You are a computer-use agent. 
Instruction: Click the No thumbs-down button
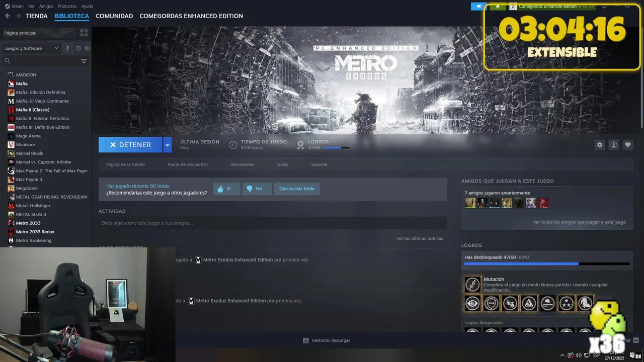tap(257, 189)
